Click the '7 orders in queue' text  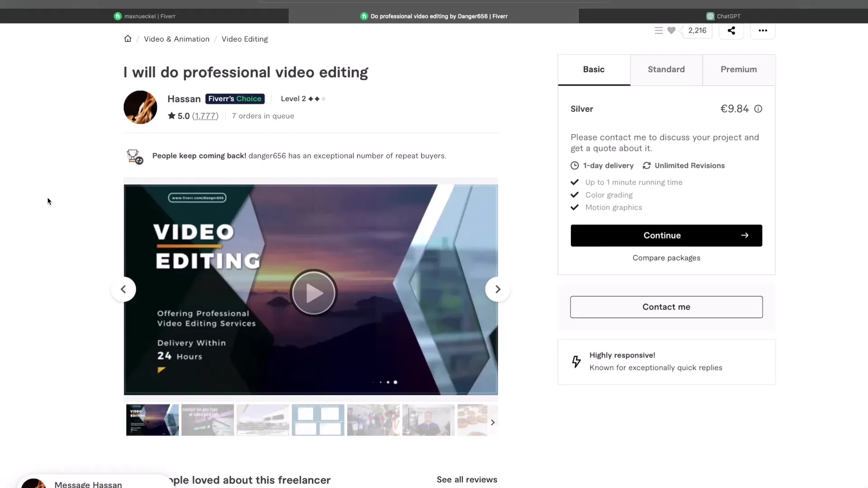(263, 116)
